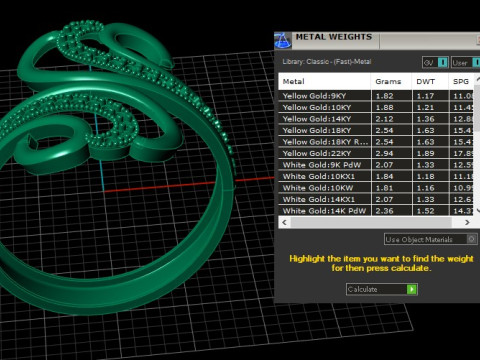Sort by the Grams column header

point(391,81)
